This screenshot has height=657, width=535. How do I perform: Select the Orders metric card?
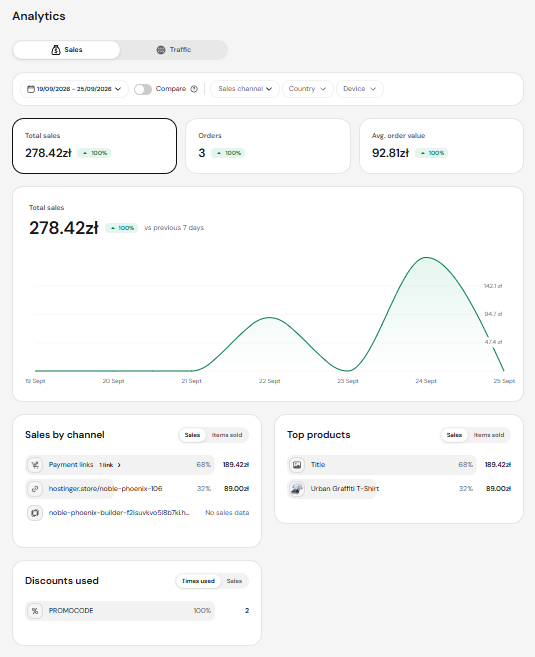pos(268,146)
